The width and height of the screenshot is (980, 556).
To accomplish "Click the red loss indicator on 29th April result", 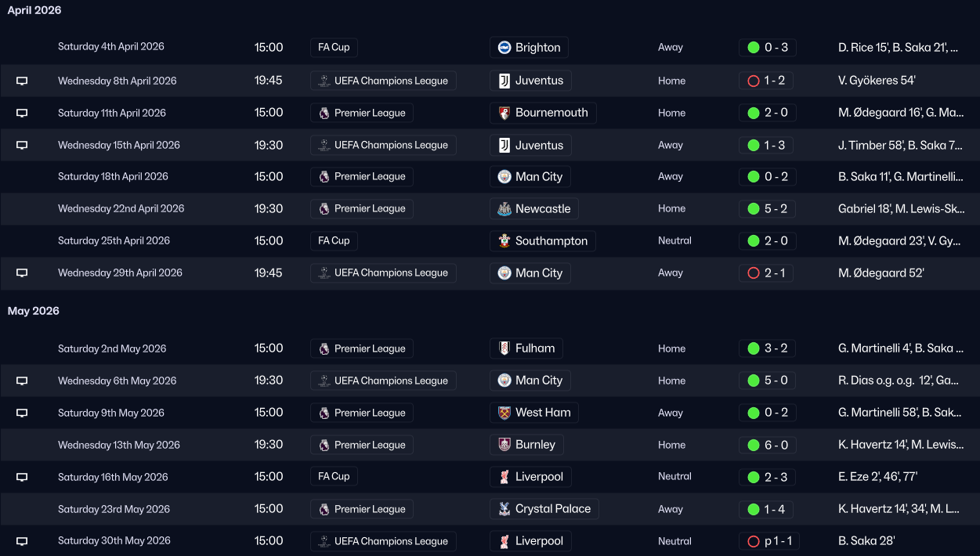I will pyautogui.click(x=754, y=273).
